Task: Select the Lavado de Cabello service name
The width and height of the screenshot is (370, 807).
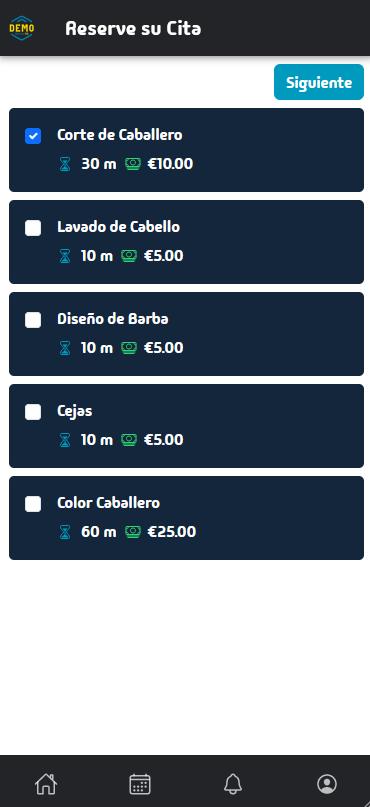Action: [118, 227]
